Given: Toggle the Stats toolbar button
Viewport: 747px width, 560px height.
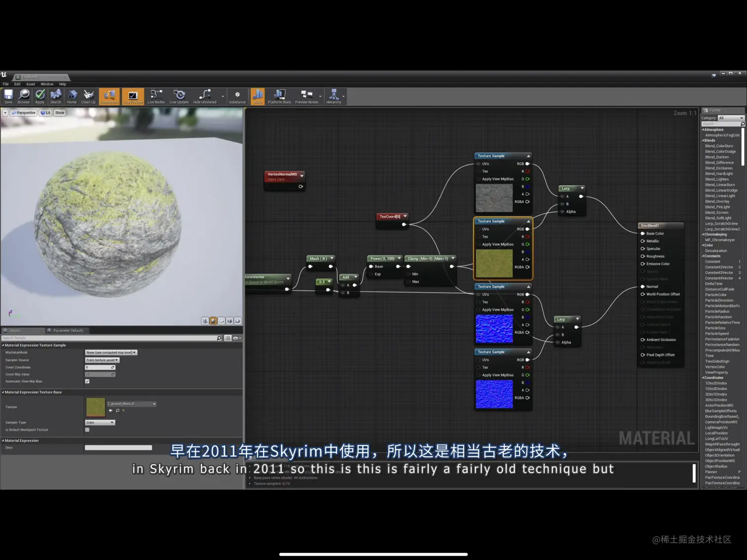Looking at the screenshot, I should 257,96.
